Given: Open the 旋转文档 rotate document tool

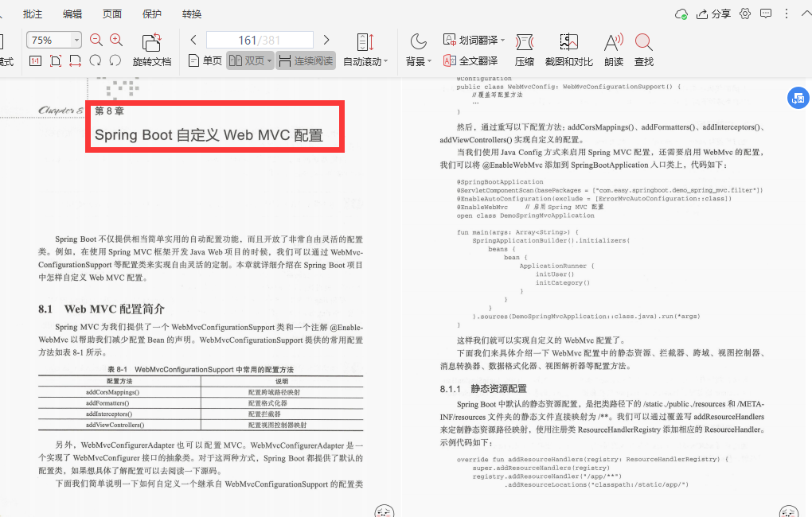Looking at the screenshot, I should (152, 50).
